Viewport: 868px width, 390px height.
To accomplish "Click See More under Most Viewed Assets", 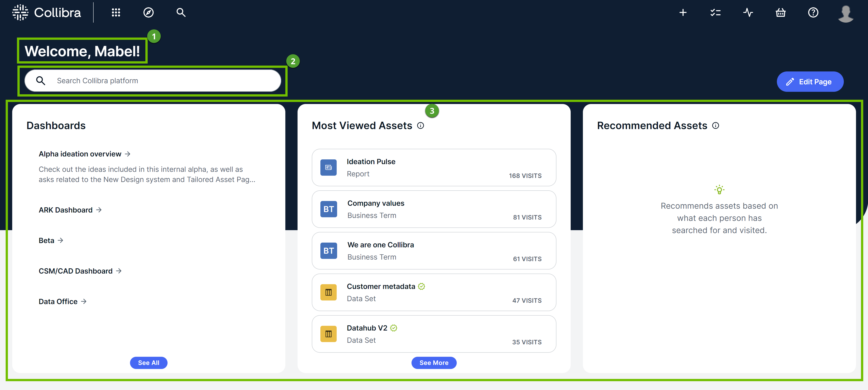I will click(434, 363).
